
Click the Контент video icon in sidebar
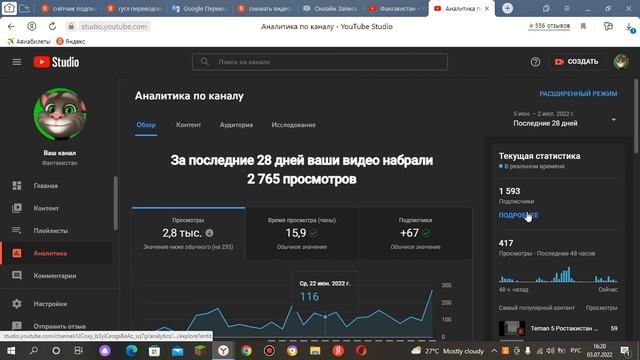(x=17, y=208)
